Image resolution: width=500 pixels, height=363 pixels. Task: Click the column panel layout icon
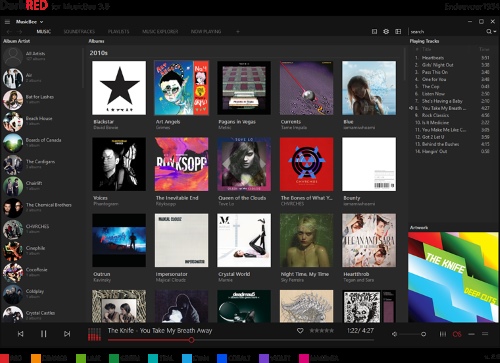click(398, 31)
